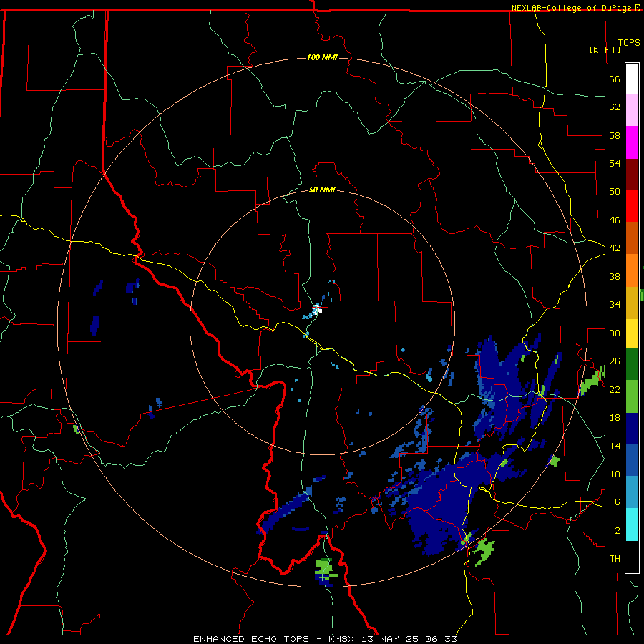Click the "6" legend value

click(x=618, y=502)
